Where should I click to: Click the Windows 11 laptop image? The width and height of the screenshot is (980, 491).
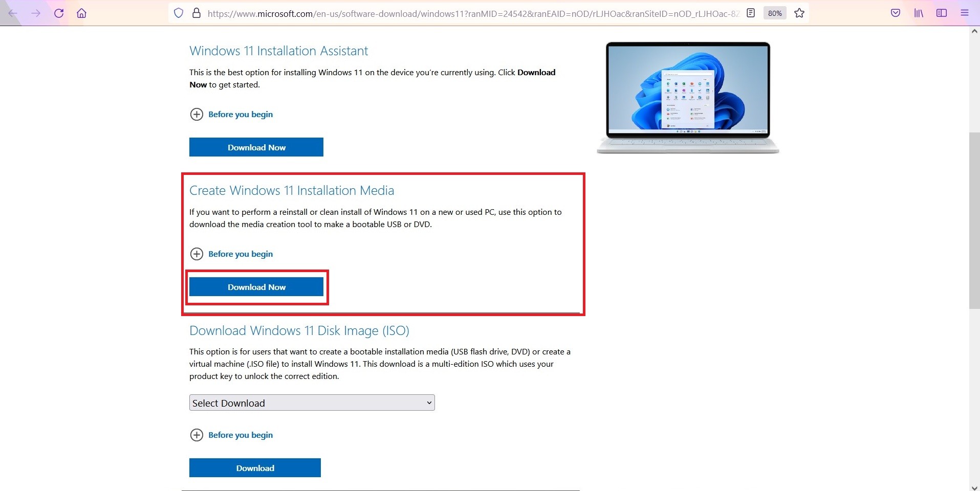point(688,98)
